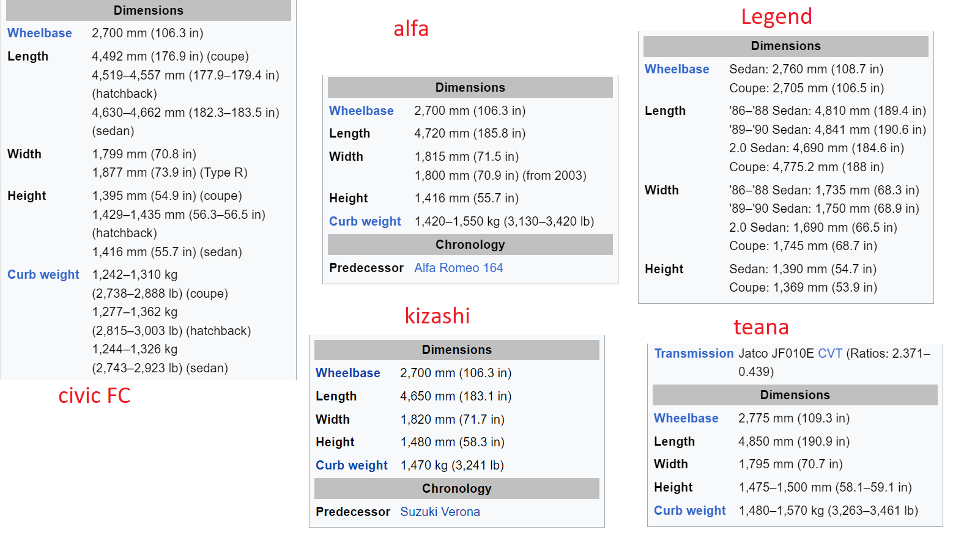The width and height of the screenshot is (953, 560).
Task: Click the Legend table Dimensions header
Action: tap(786, 46)
